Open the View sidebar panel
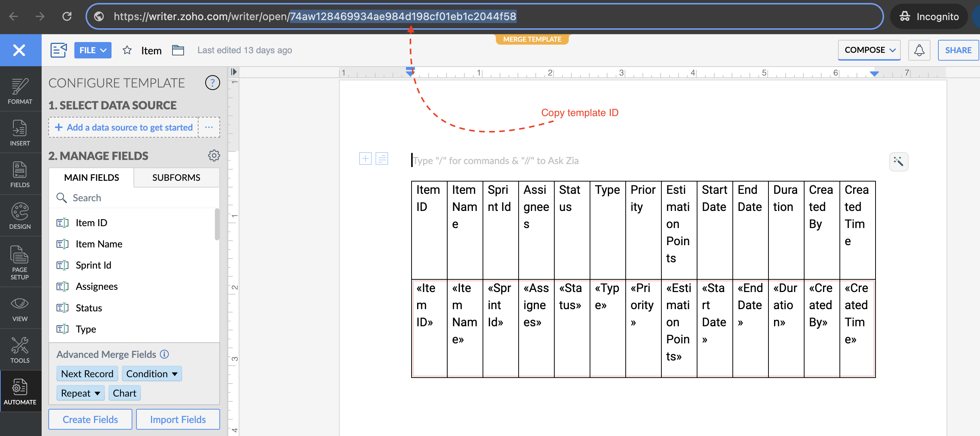The image size is (980, 436). click(x=20, y=308)
